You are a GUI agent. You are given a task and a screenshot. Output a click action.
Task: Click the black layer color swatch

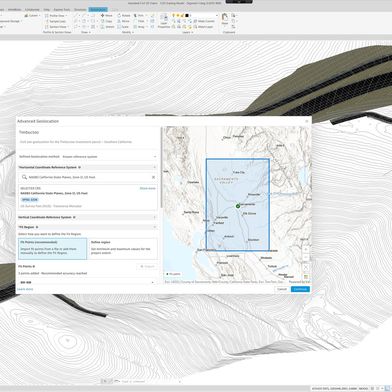[187, 15]
